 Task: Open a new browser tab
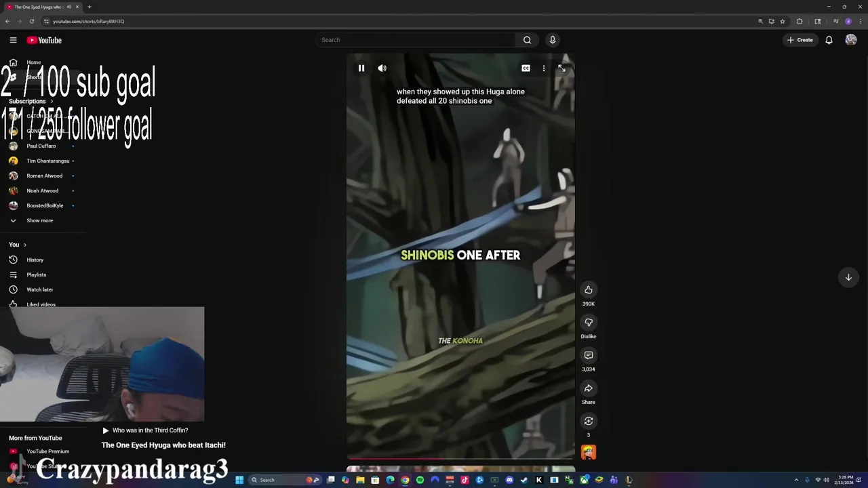click(x=90, y=7)
